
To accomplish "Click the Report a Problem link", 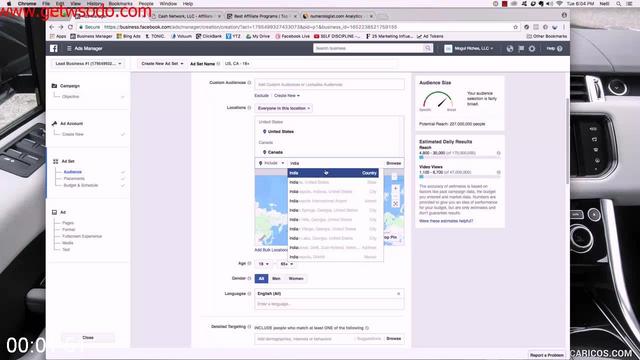I will [x=547, y=355].
